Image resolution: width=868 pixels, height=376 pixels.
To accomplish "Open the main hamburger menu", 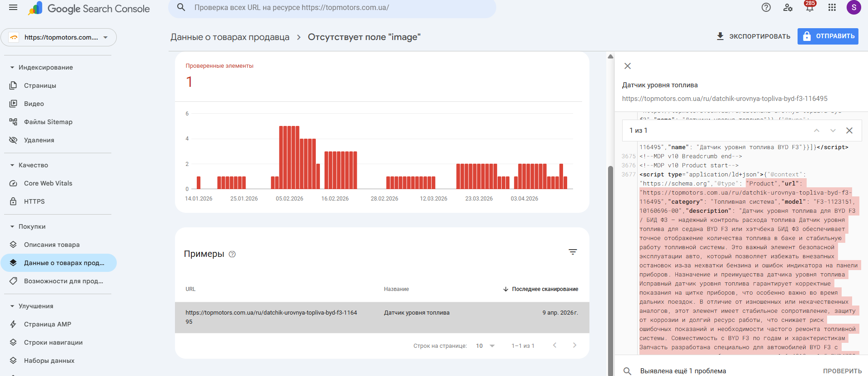I will coord(13,8).
